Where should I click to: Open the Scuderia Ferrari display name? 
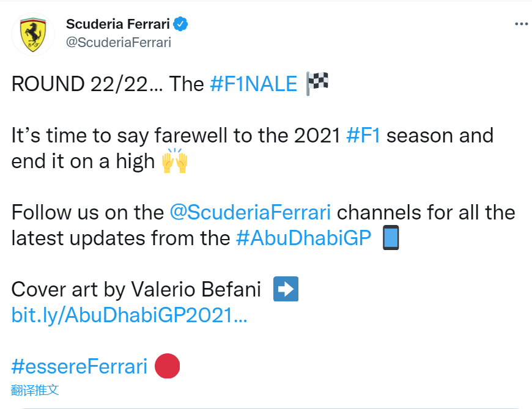click(118, 24)
